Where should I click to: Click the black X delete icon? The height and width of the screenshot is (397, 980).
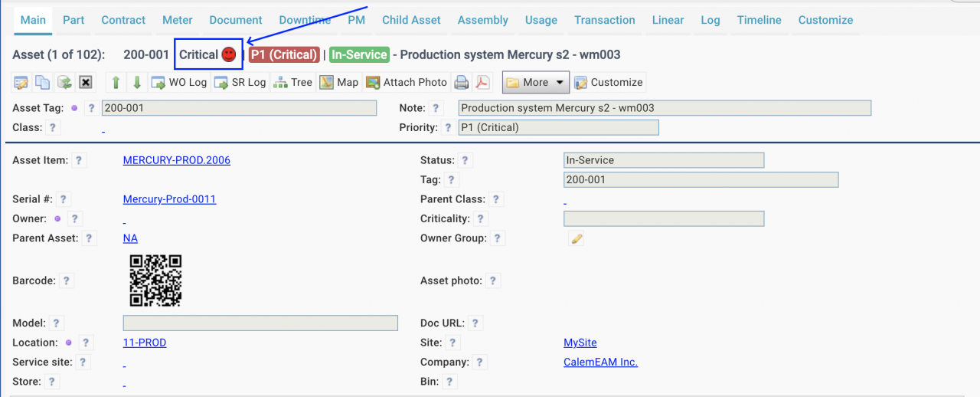coord(86,83)
